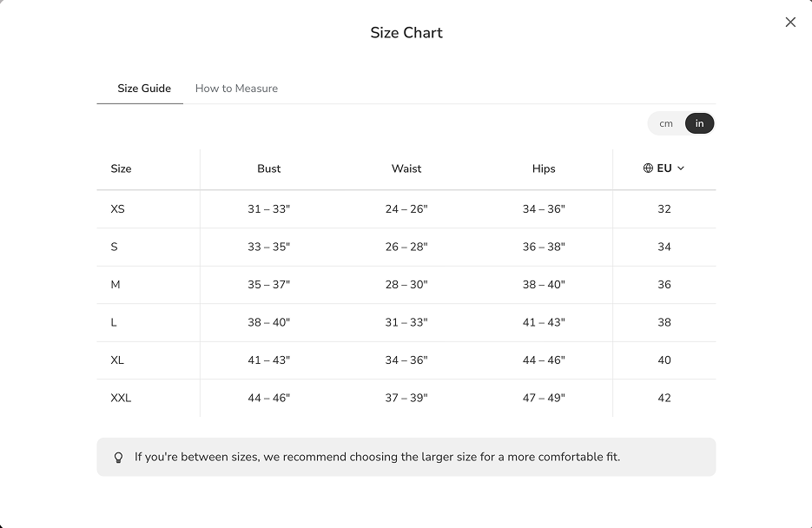Click the Hips column header
812x528 pixels.
click(544, 168)
